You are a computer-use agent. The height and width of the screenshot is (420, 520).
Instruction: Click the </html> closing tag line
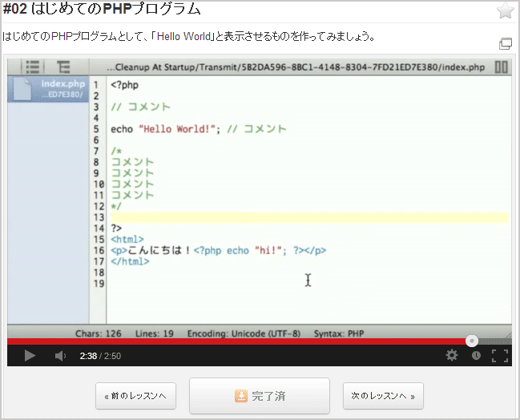[x=130, y=261]
